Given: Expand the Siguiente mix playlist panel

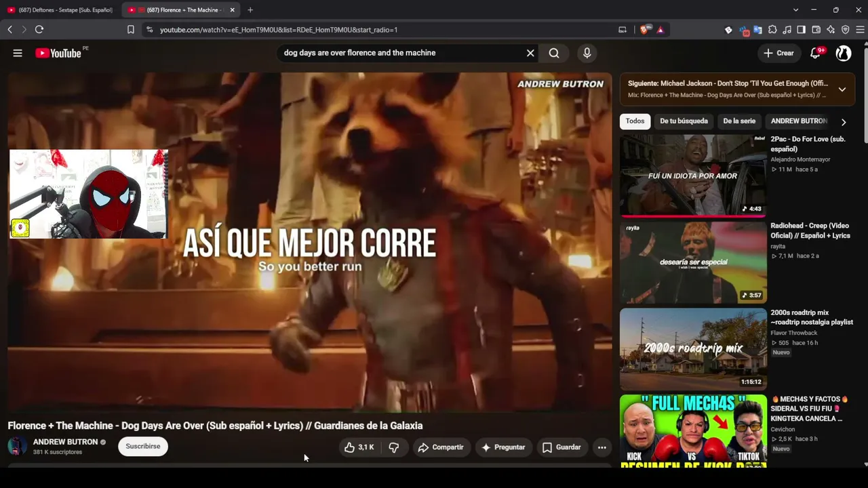Looking at the screenshot, I should click(842, 89).
